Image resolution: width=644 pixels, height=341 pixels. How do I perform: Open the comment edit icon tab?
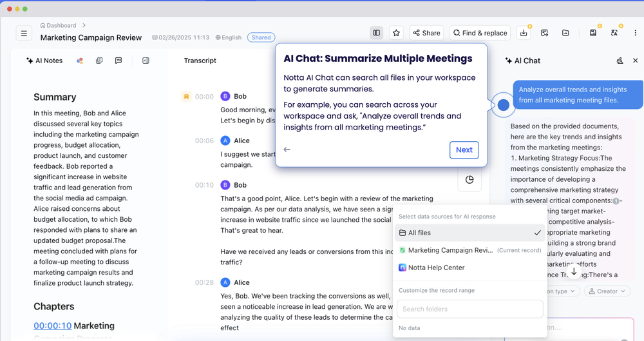[x=118, y=61]
